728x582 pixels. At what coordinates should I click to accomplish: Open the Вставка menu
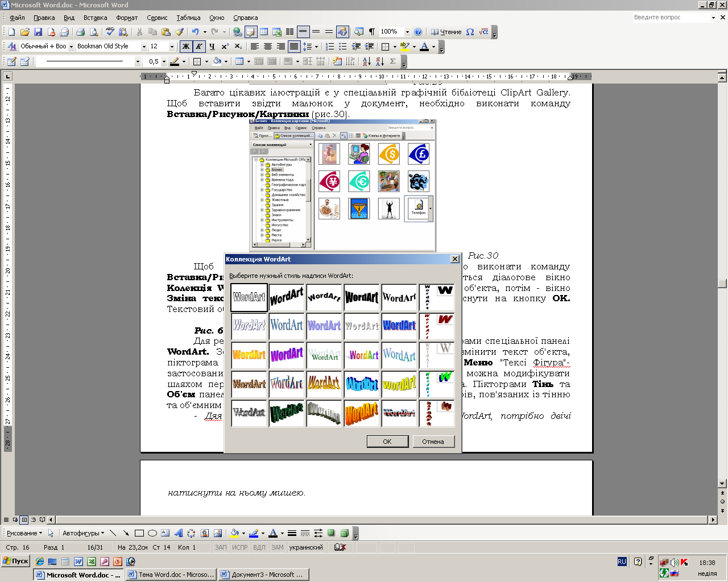(x=95, y=18)
